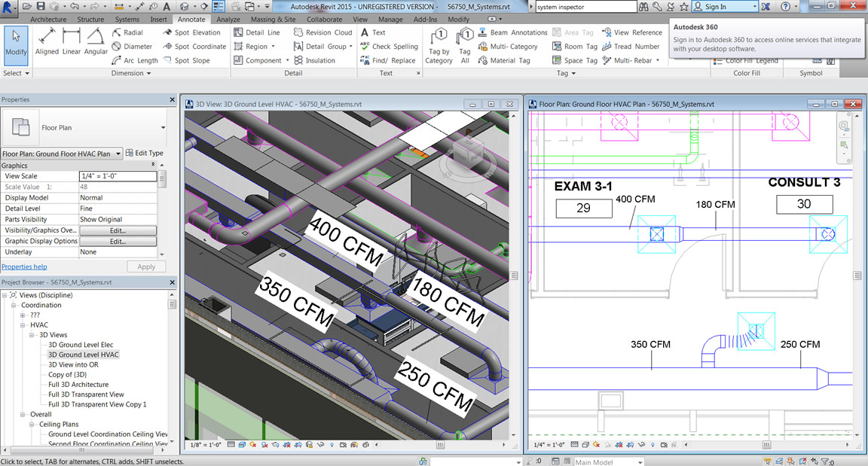Toggle Thin Lines in quick access toolbar
This screenshot has width=868, height=466.
point(219,6)
